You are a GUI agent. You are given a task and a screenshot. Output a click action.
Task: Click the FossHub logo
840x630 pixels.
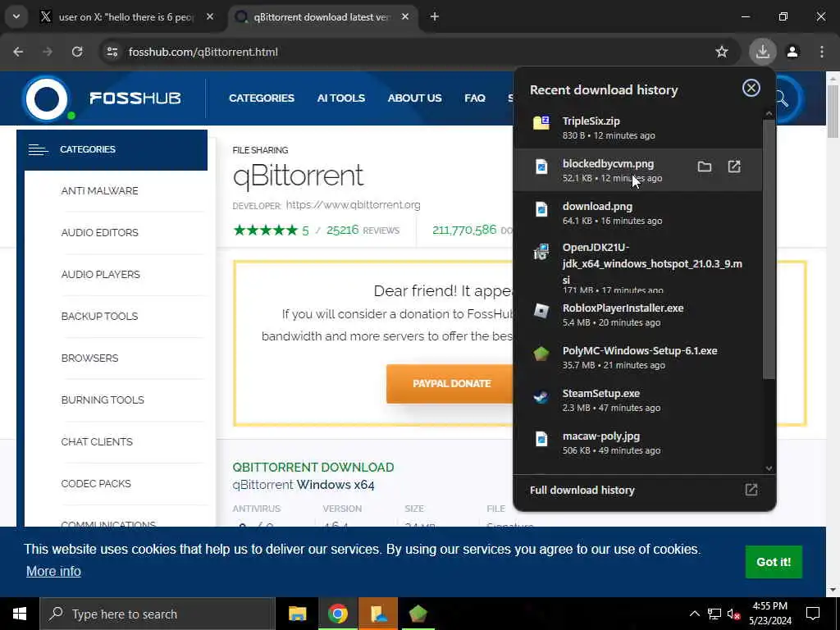[x=102, y=98]
